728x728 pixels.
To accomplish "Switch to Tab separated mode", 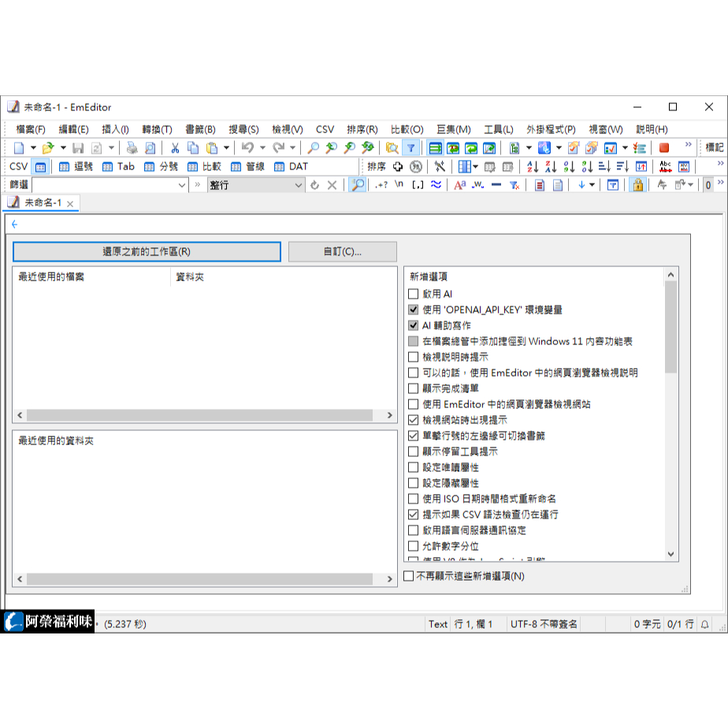I will click(118, 167).
